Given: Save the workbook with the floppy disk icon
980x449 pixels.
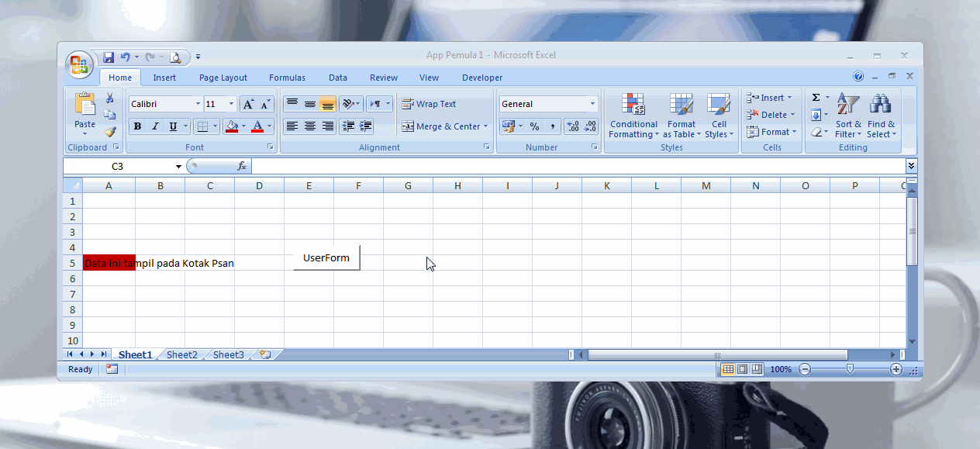Looking at the screenshot, I should (109, 57).
